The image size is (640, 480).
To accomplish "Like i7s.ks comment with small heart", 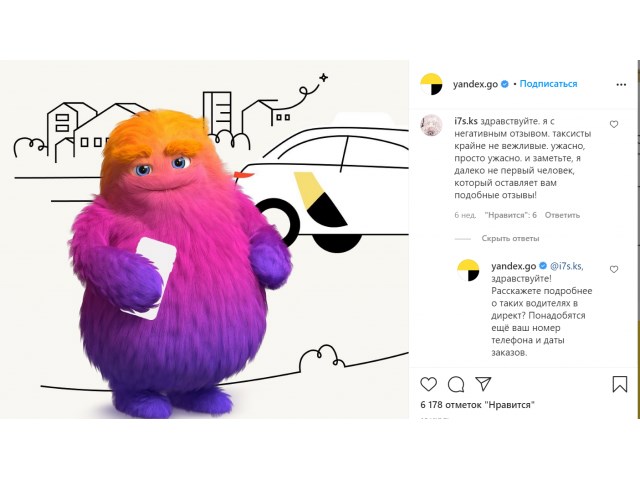I will (614, 124).
